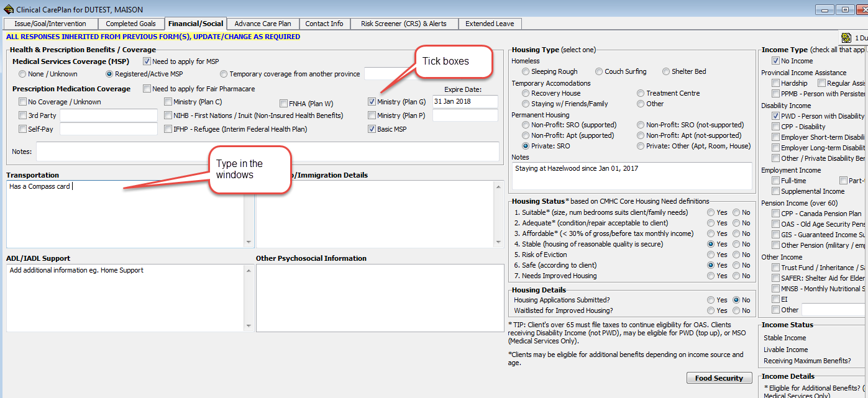Viewport: 868px width, 398px height.
Task: Click the yellow gears document icon
Action: click(845, 37)
